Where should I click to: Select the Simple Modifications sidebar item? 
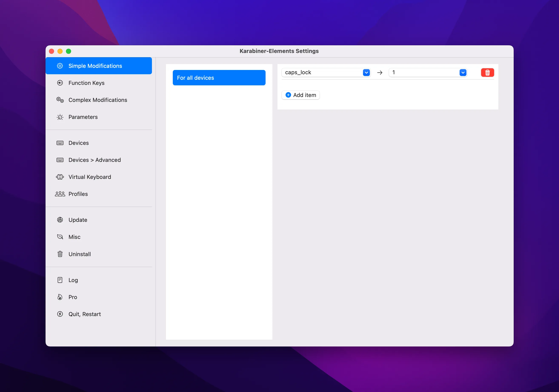pyautogui.click(x=95, y=66)
